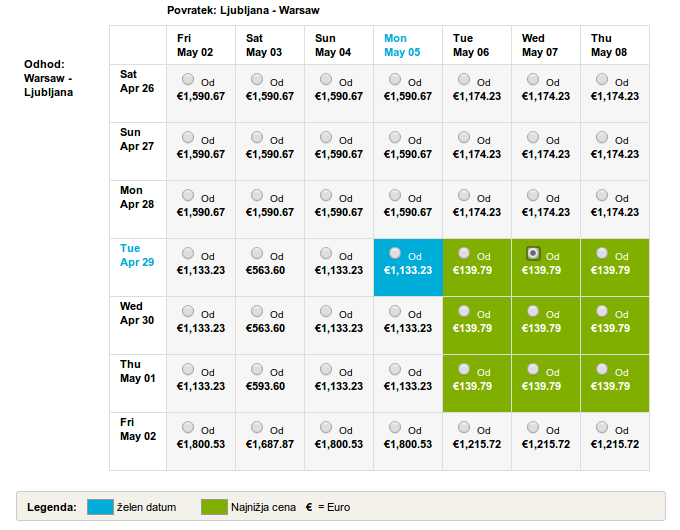This screenshot has height=530, width=680.
Task: Choose Sun Apr 27 departure, Thu May 08 return fare
Action: (602, 137)
